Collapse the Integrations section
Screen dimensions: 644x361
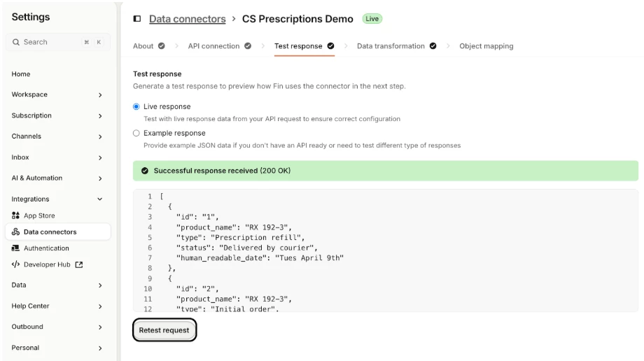pyautogui.click(x=100, y=199)
